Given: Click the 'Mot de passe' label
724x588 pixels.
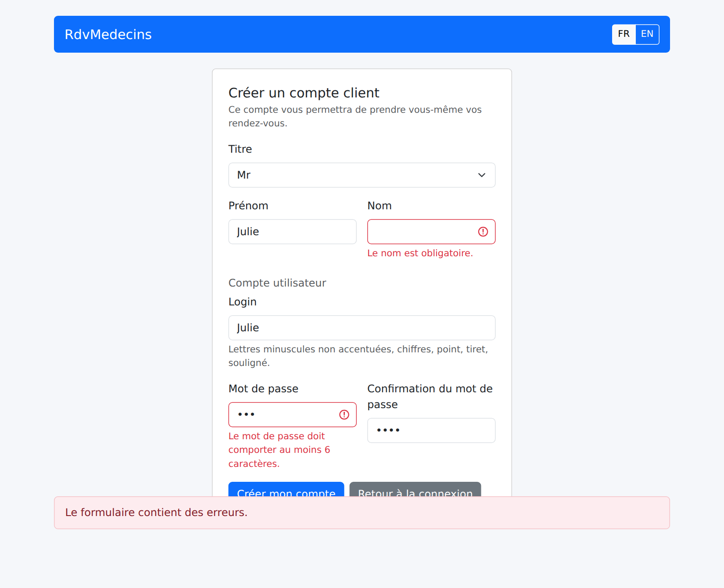Looking at the screenshot, I should point(263,389).
